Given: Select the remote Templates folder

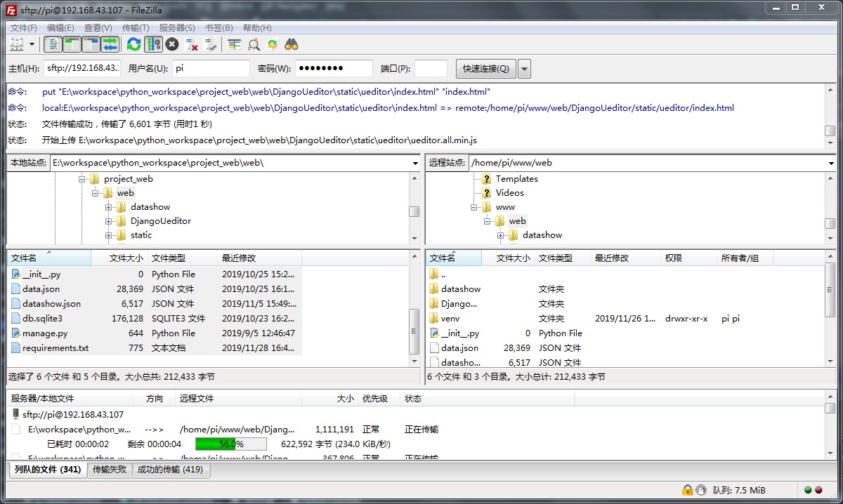Looking at the screenshot, I should pos(516,179).
